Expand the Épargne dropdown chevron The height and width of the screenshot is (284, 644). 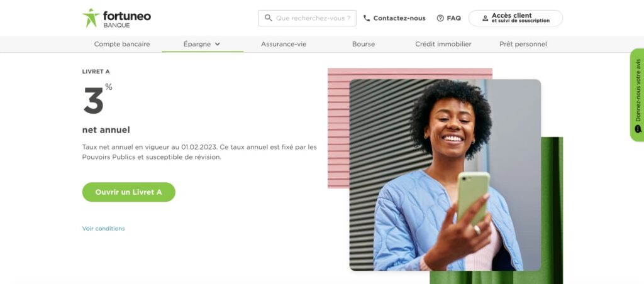pos(218,44)
